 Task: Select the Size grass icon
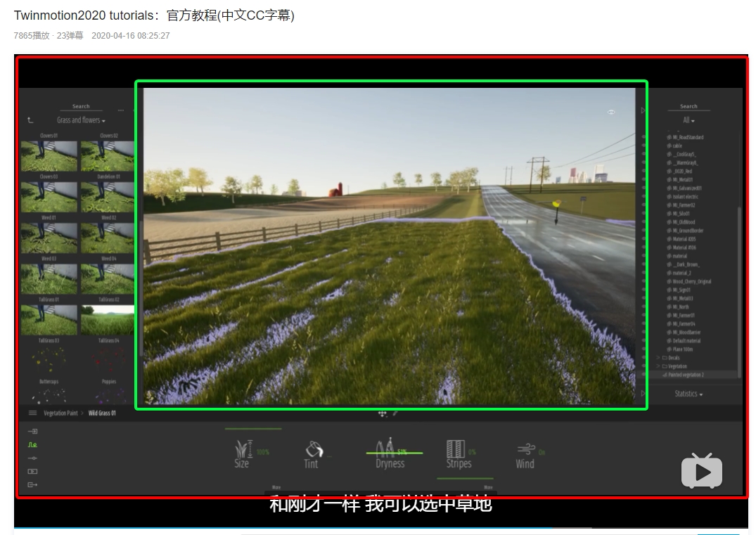243,449
